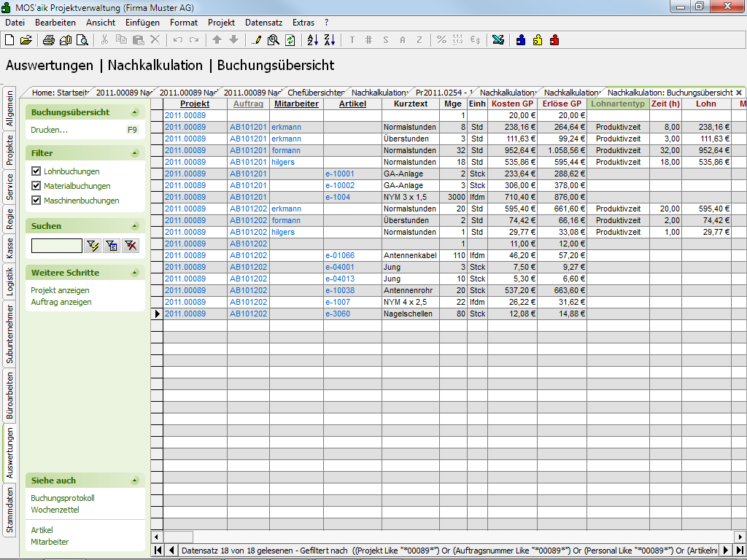Screen dimensions: 747x560
Task: Click the green refresh toolbar icon
Action: coord(290,41)
